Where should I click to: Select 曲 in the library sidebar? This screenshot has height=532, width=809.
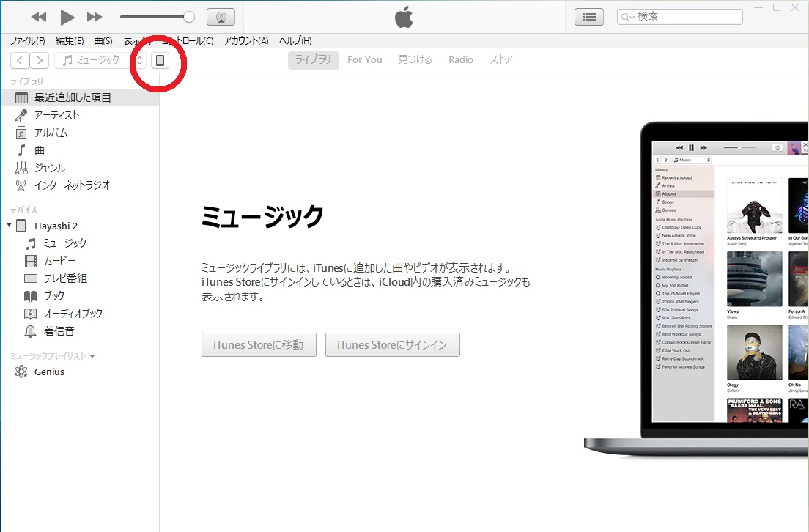[x=81, y=150]
